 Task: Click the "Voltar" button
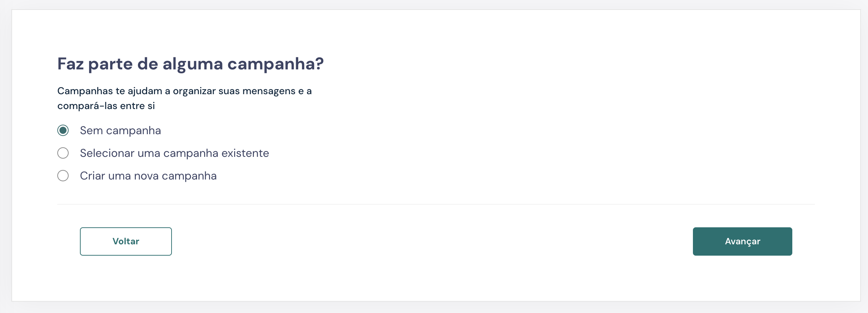126,241
